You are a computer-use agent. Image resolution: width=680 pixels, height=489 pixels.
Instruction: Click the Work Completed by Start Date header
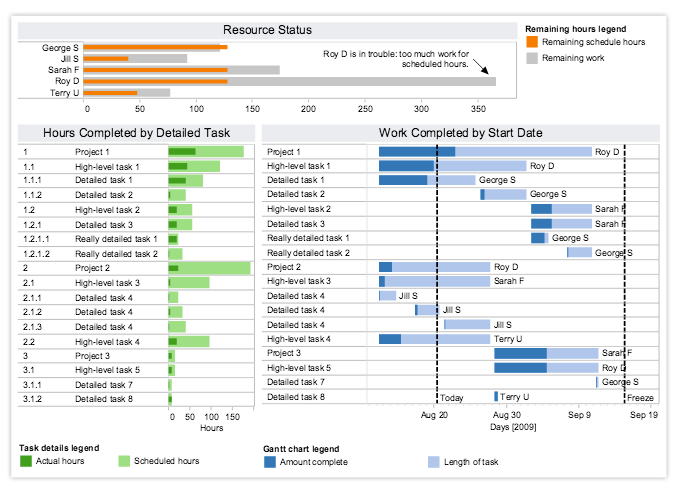[460, 132]
